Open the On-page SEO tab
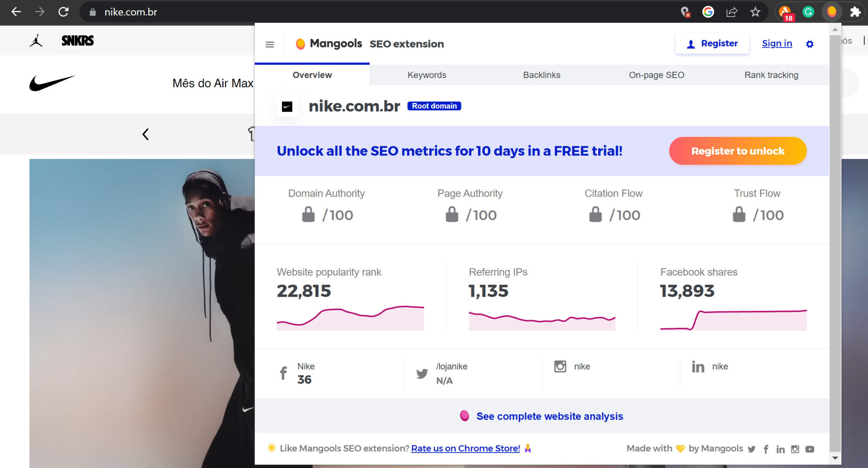Viewport: 868px width, 468px height. [656, 75]
